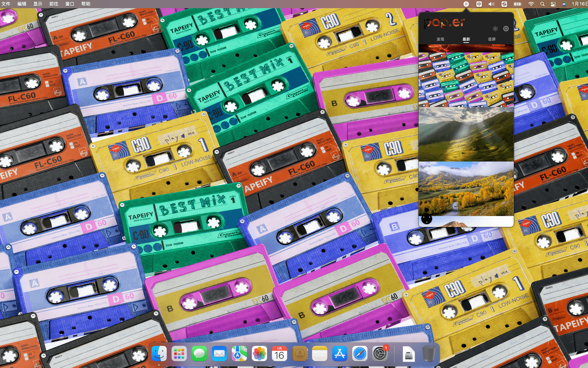Open the Trash in the Dock
The width and height of the screenshot is (588, 368).
[x=429, y=354]
